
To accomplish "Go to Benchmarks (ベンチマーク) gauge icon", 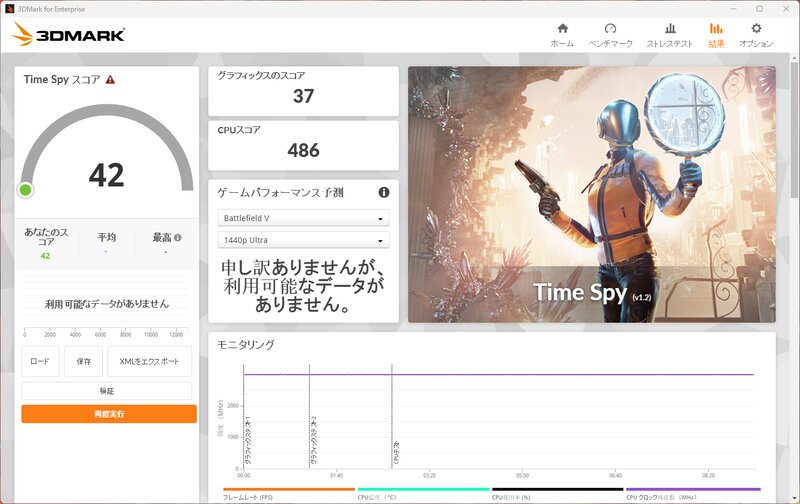I will click(610, 29).
